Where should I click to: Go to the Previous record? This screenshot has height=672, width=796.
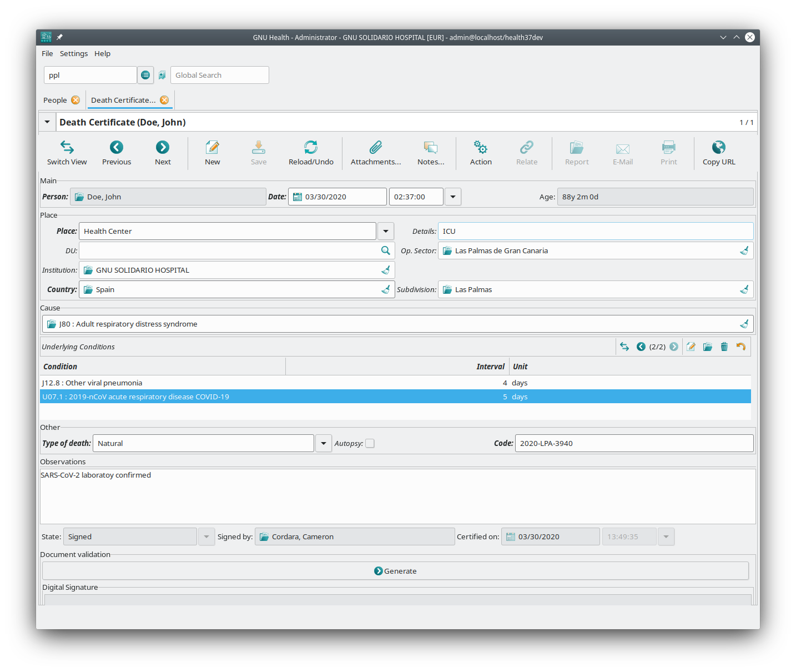(117, 153)
